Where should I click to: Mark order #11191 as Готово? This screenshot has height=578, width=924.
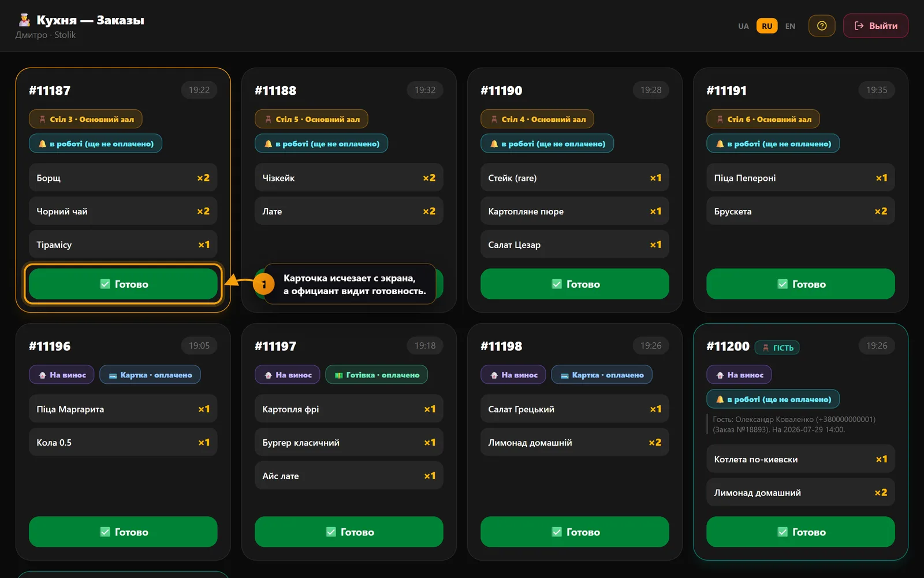[800, 284]
